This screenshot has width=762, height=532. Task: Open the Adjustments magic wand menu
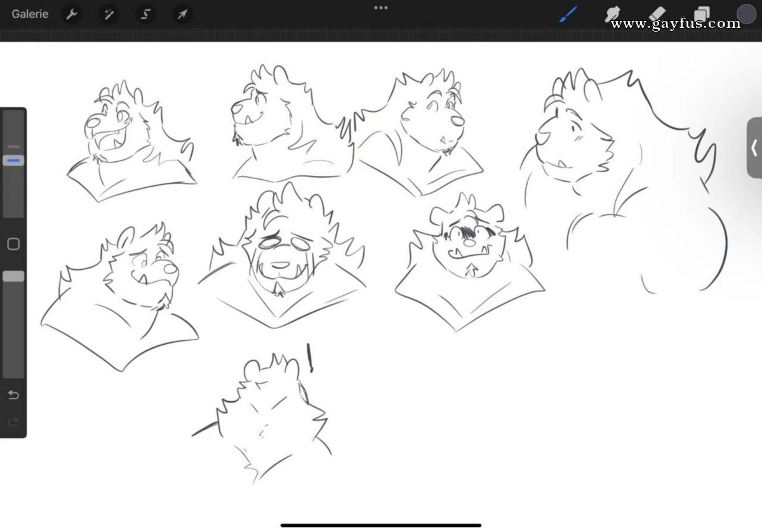pos(109,14)
